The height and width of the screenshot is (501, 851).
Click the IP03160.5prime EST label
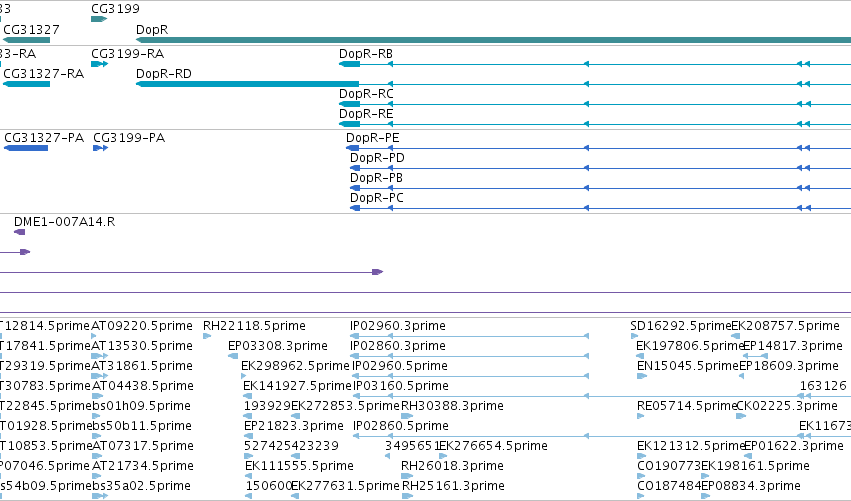pos(401,386)
